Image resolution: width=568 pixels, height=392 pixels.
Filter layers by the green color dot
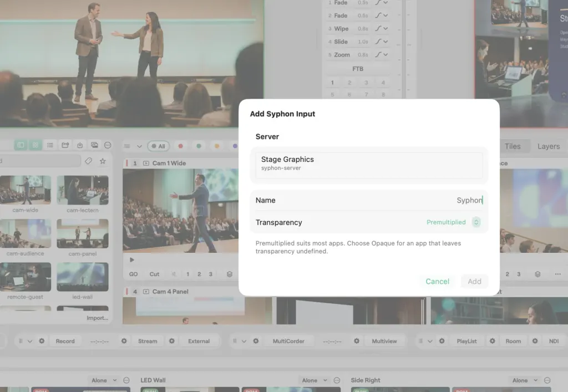pos(199,146)
